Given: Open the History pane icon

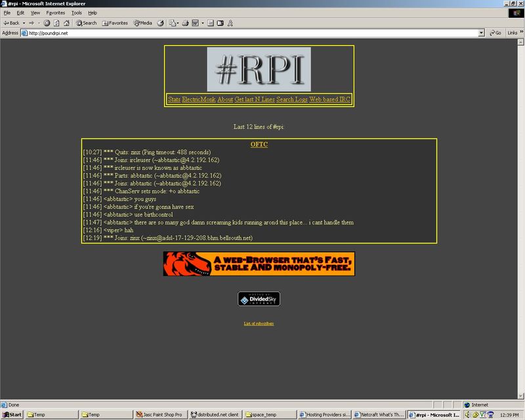Looking at the screenshot, I should click(x=161, y=23).
